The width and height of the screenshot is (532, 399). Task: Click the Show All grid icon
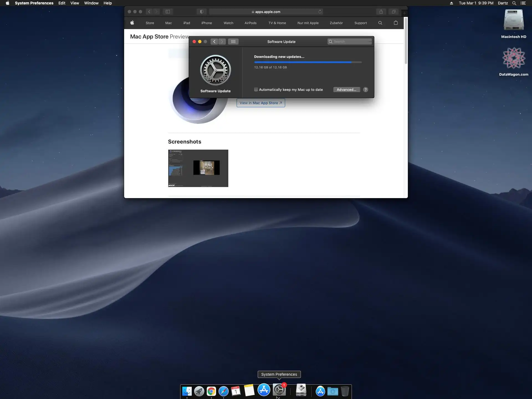[x=233, y=42]
